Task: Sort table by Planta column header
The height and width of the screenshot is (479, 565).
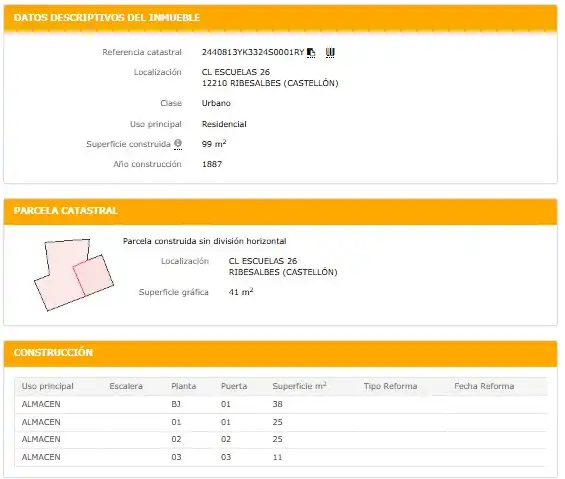Action: tap(184, 386)
